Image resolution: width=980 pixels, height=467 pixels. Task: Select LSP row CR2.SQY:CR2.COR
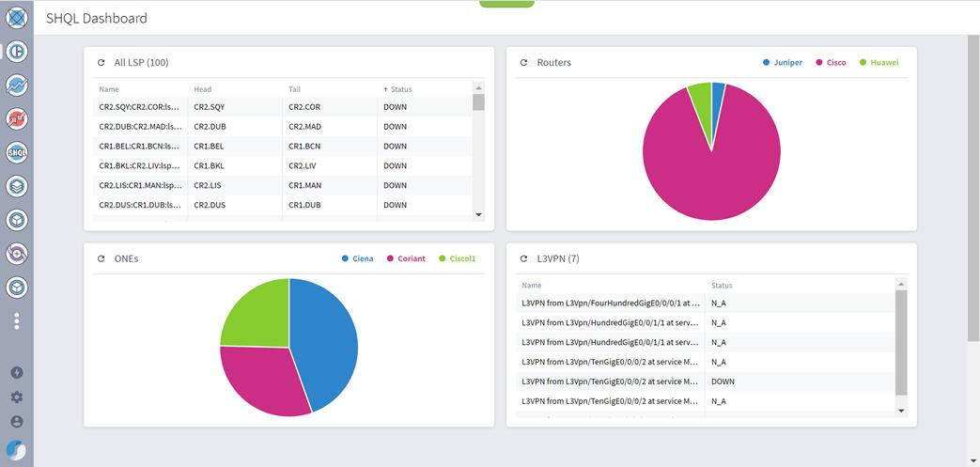(x=283, y=107)
